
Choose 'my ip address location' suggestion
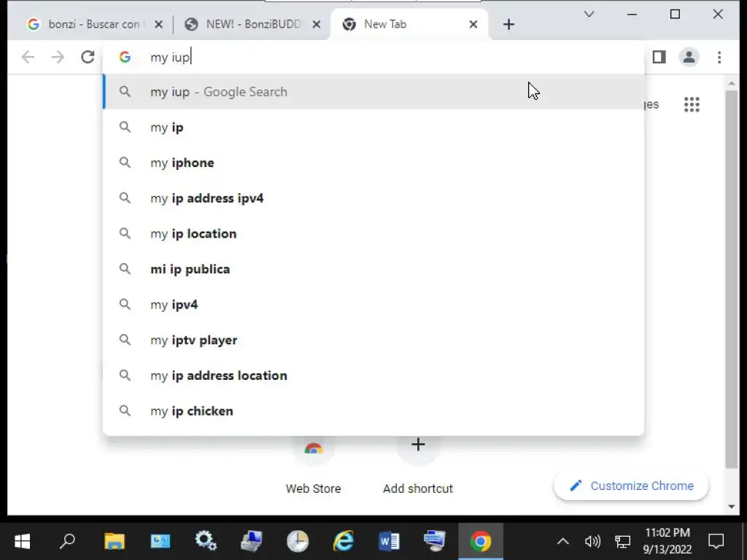point(373,376)
